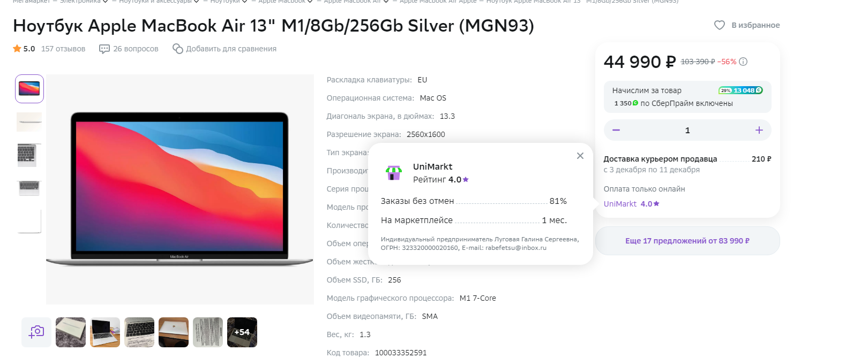Click the quantity input field showing 1
The height and width of the screenshot is (358, 868).
687,130
